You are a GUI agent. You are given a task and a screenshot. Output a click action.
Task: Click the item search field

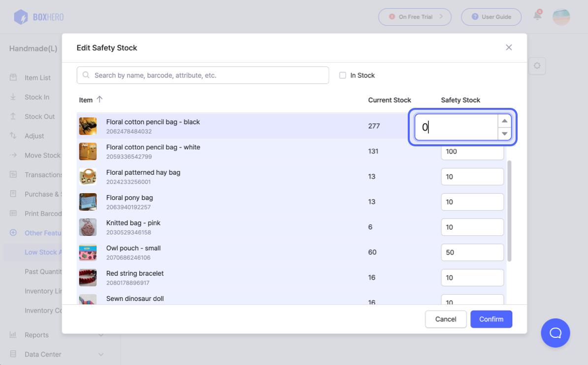click(202, 75)
